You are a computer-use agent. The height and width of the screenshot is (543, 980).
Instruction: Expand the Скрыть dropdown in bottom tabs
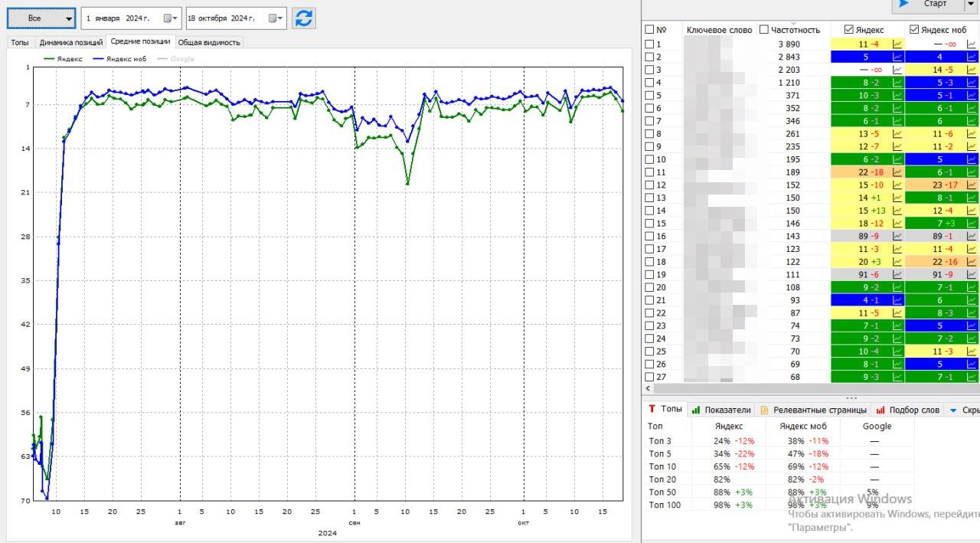coord(953,411)
